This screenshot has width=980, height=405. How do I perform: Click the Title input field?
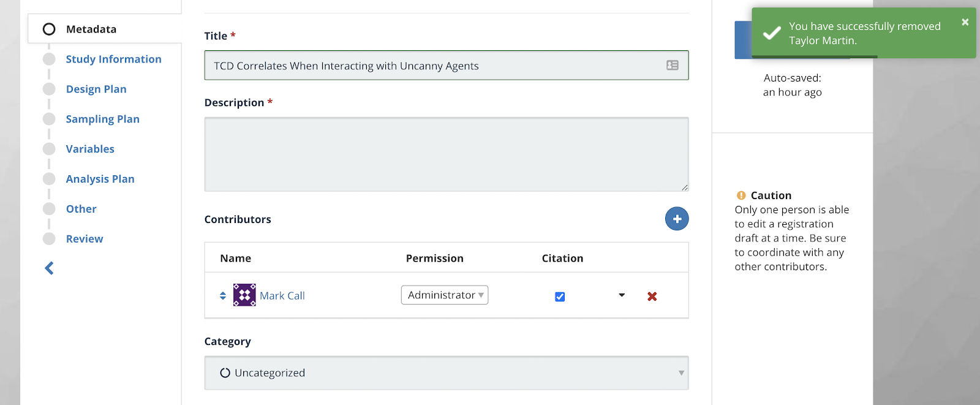tap(435, 66)
